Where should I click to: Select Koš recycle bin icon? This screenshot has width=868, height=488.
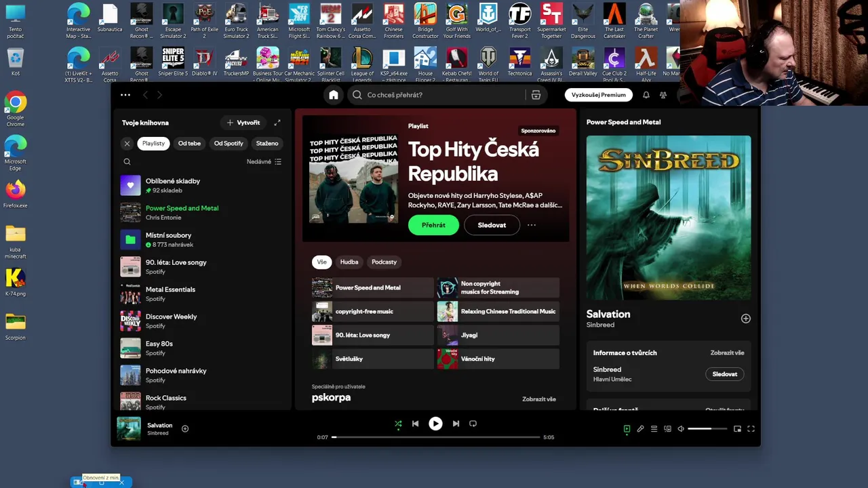(x=16, y=62)
